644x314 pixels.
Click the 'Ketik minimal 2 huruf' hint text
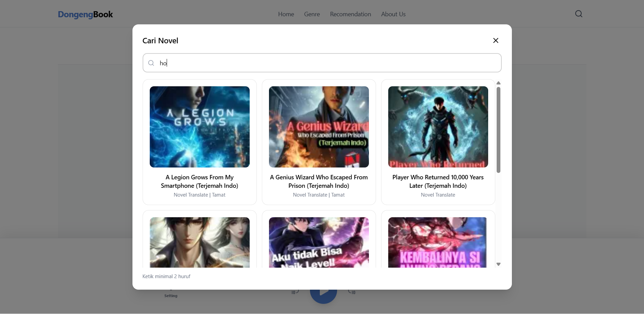[x=166, y=276]
